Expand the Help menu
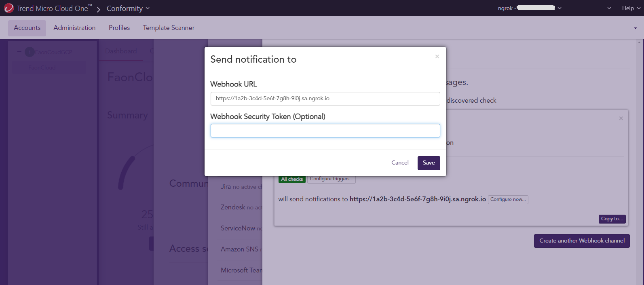The height and width of the screenshot is (285, 644). tap(631, 8)
